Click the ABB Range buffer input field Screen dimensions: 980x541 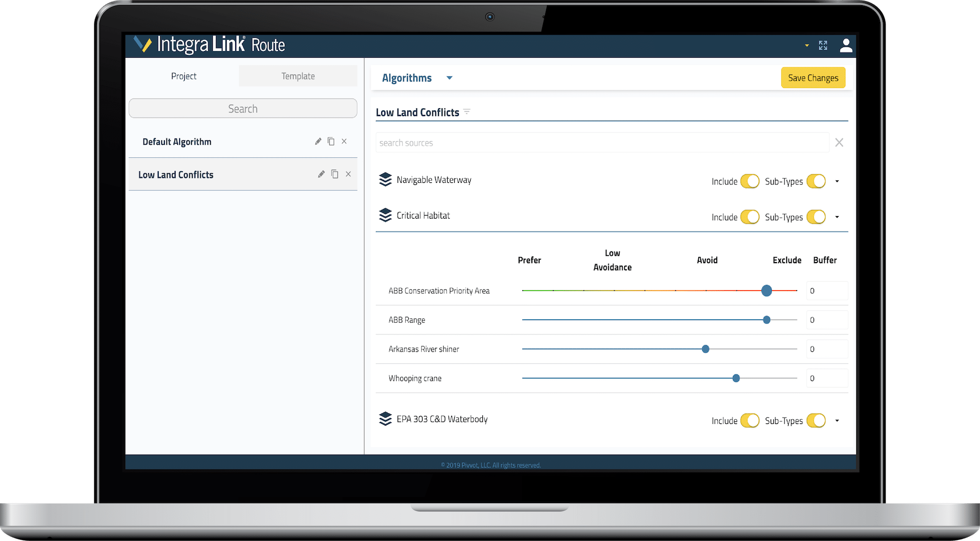[827, 320]
